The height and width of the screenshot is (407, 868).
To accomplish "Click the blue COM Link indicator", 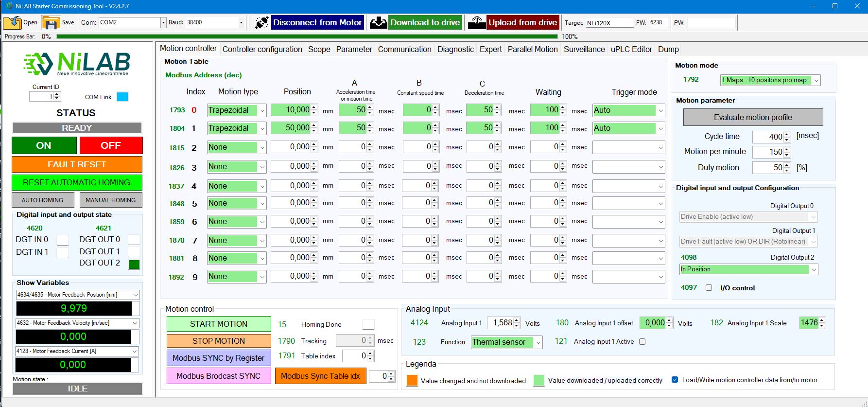I will click(122, 97).
